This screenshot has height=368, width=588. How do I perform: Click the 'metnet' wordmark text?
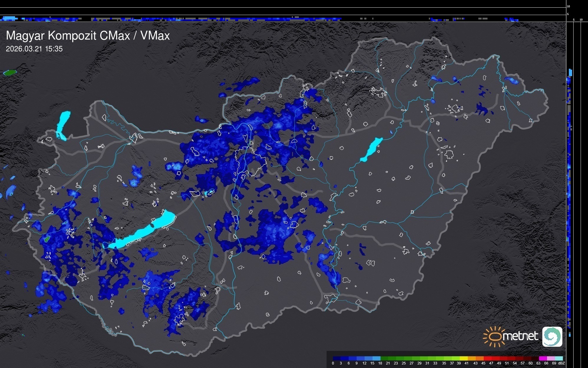tap(521, 336)
